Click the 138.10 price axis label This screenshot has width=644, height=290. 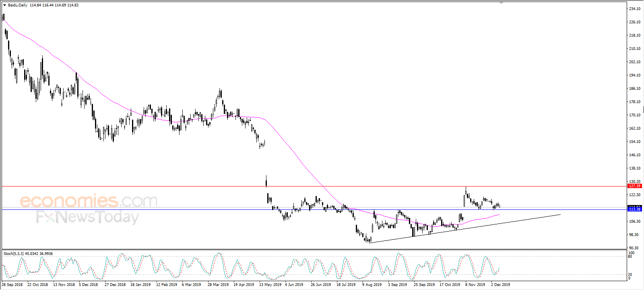635,168
